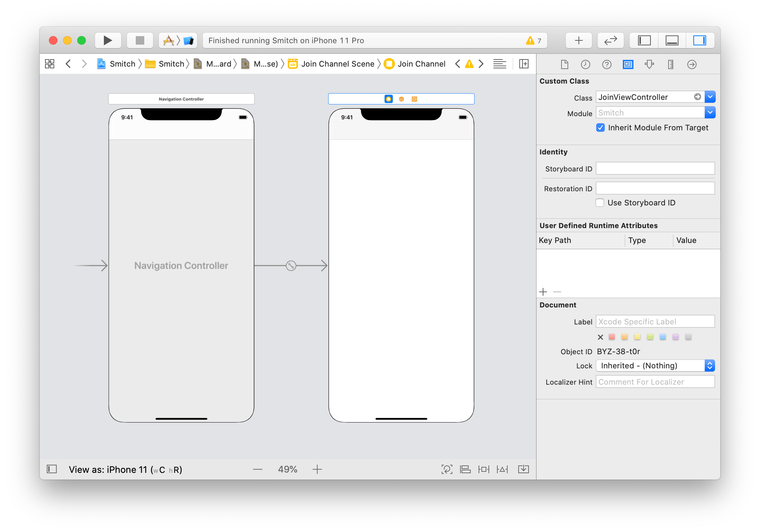This screenshot has height=532, width=760.
Task: Click the Storyboard ID text field
Action: coord(655,169)
